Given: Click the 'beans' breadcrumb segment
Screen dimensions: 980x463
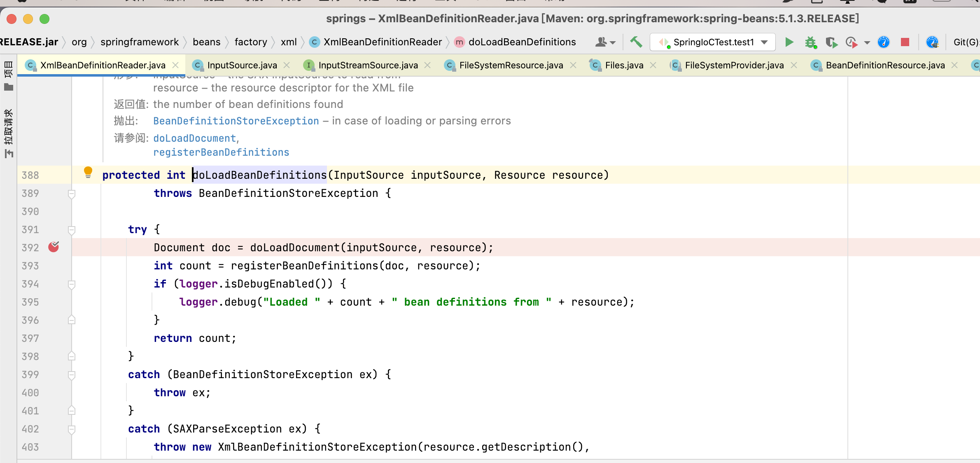Looking at the screenshot, I should coord(207,42).
